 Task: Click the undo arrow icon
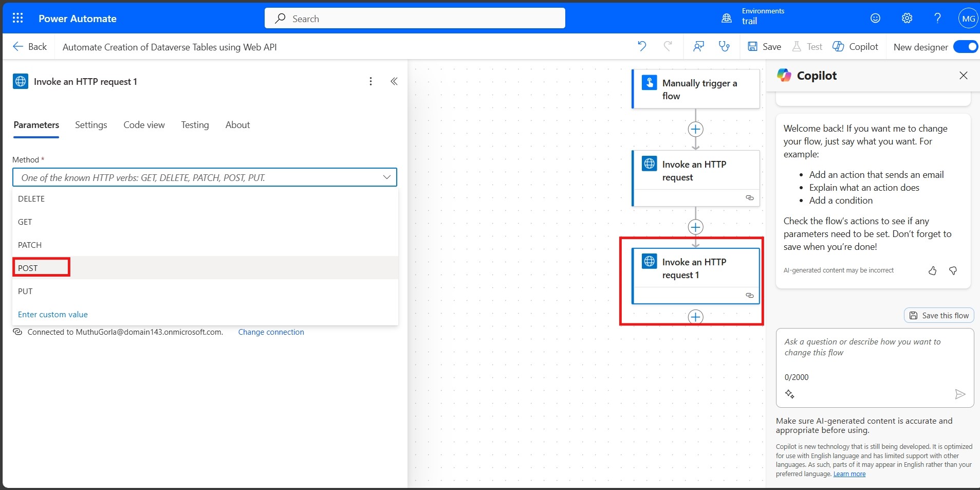(x=642, y=46)
